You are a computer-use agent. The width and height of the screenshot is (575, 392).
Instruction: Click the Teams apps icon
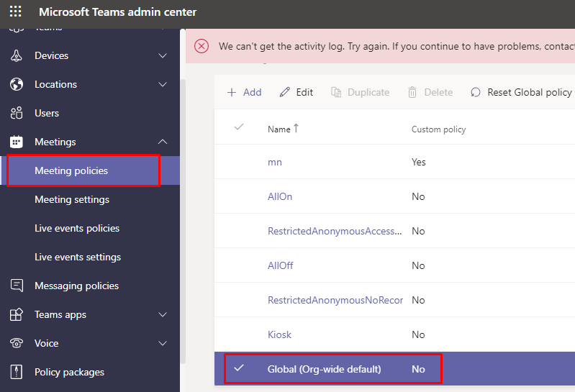click(17, 314)
